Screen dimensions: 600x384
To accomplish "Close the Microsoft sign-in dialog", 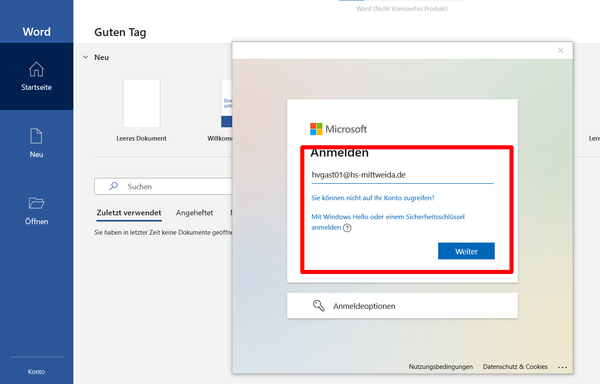I will pyautogui.click(x=560, y=50).
